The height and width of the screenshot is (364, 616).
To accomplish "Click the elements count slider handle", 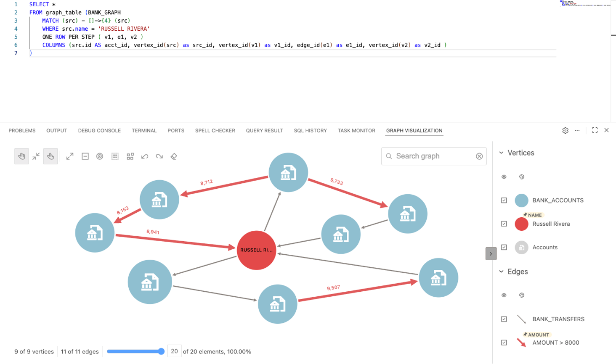I will [161, 351].
